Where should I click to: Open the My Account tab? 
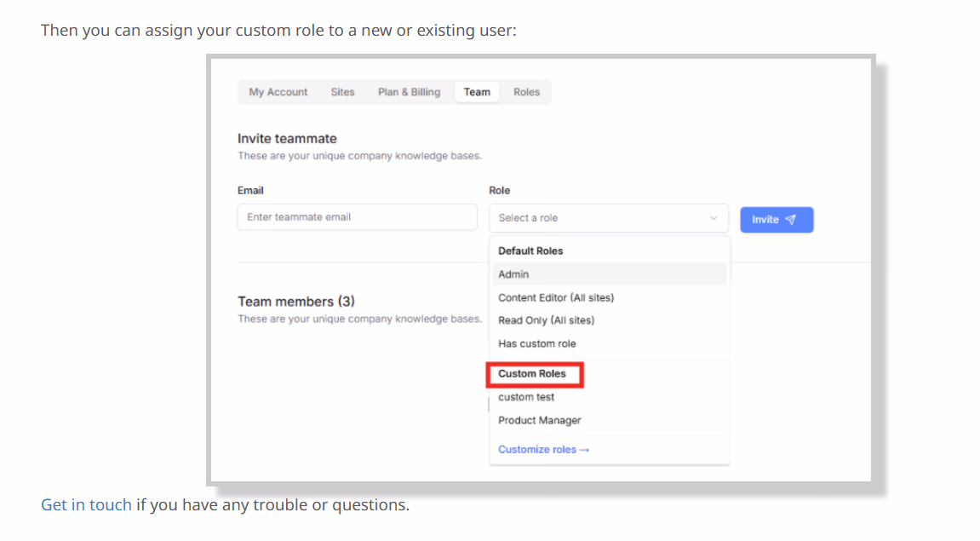[x=278, y=92]
